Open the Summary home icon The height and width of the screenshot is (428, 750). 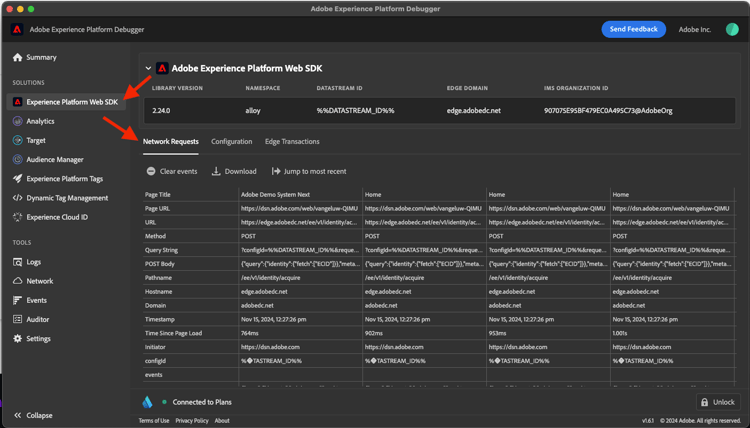pyautogui.click(x=18, y=57)
